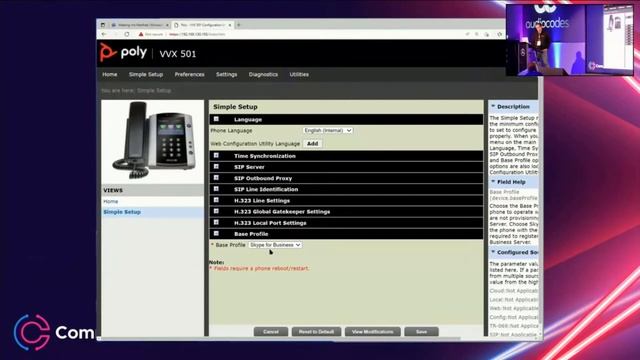Open the Utilities menu
Image resolution: width=640 pixels, height=360 pixels.
(x=299, y=74)
